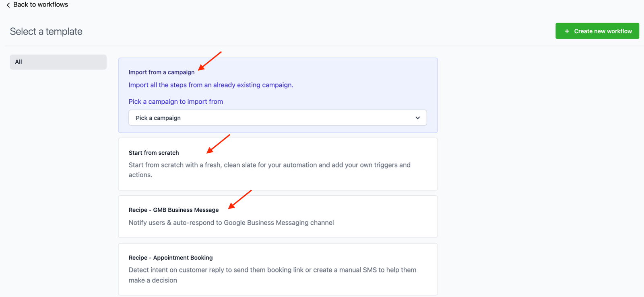Screen dimensions: 644x297
Task: Click the Import from a campaign title
Action: tap(161, 72)
